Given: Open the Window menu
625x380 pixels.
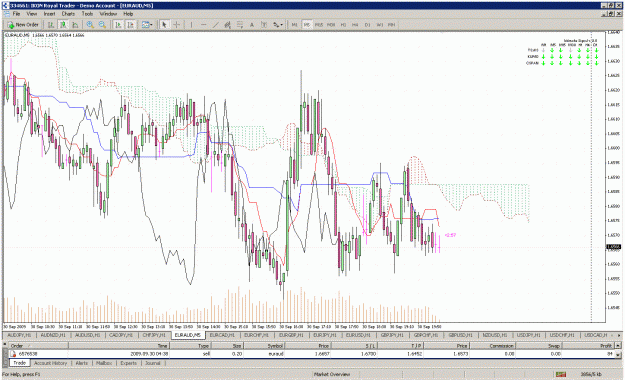Looking at the screenshot, I should point(108,14).
